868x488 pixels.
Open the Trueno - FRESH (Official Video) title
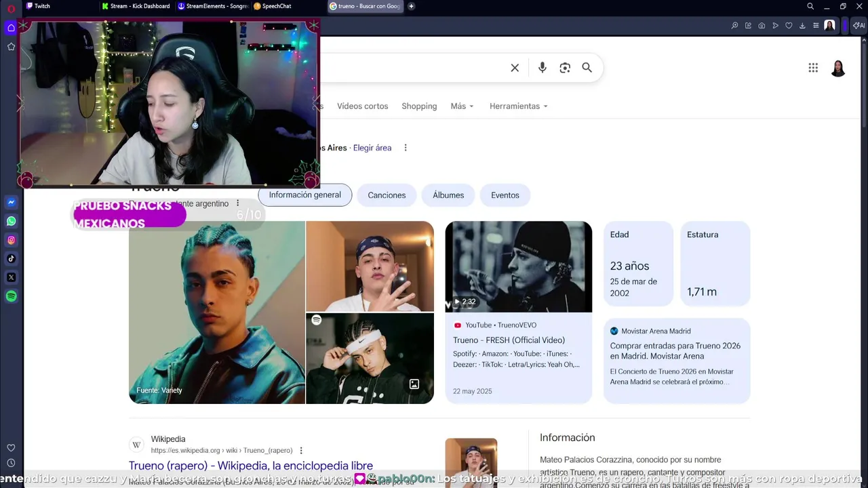(509, 340)
